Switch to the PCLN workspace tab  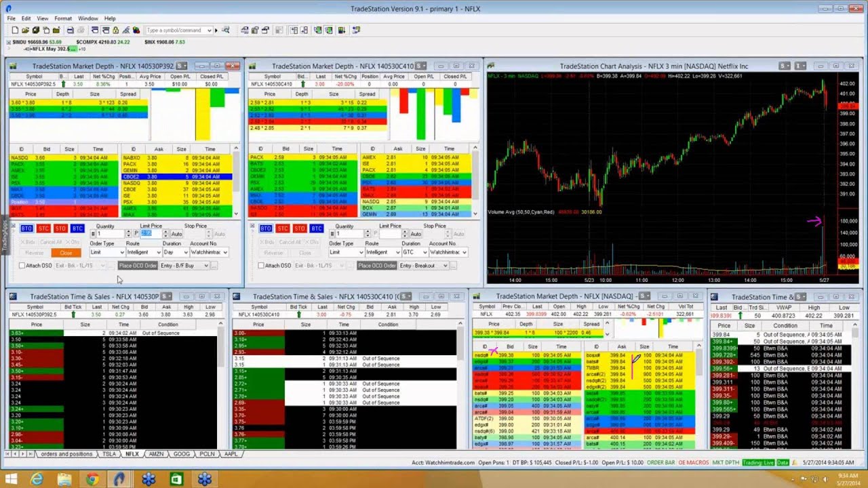[x=207, y=454]
